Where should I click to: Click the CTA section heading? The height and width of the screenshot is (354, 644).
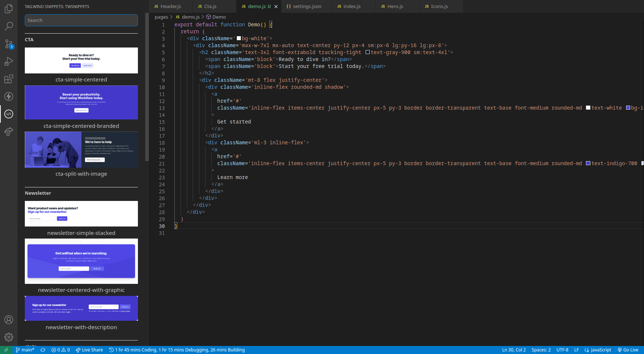click(x=29, y=40)
